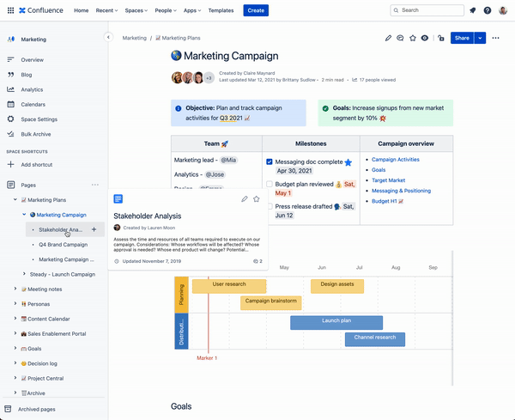Click the Blog quote icon
Viewport: 515px width, 420px height.
(x=11, y=75)
